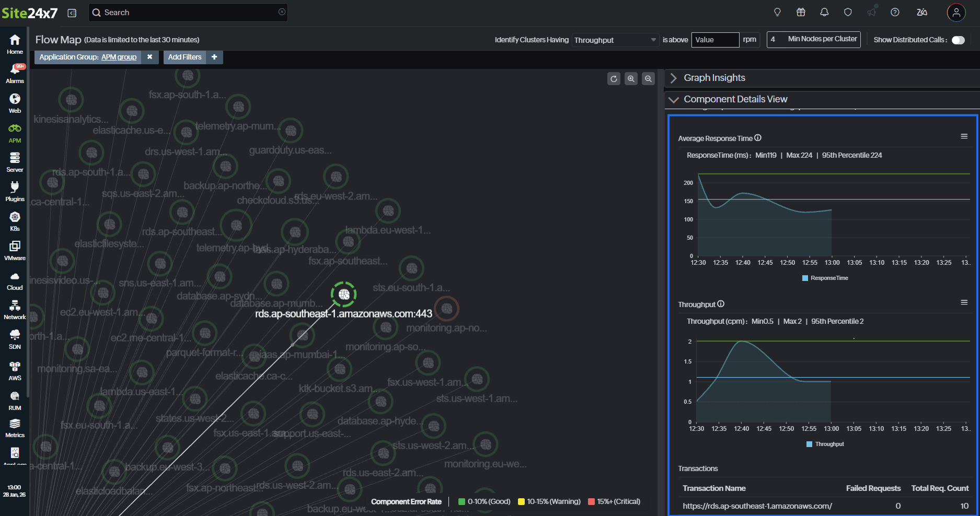Toggle Throughput legend series visibility
The width and height of the screenshot is (980, 516).
[x=825, y=444]
